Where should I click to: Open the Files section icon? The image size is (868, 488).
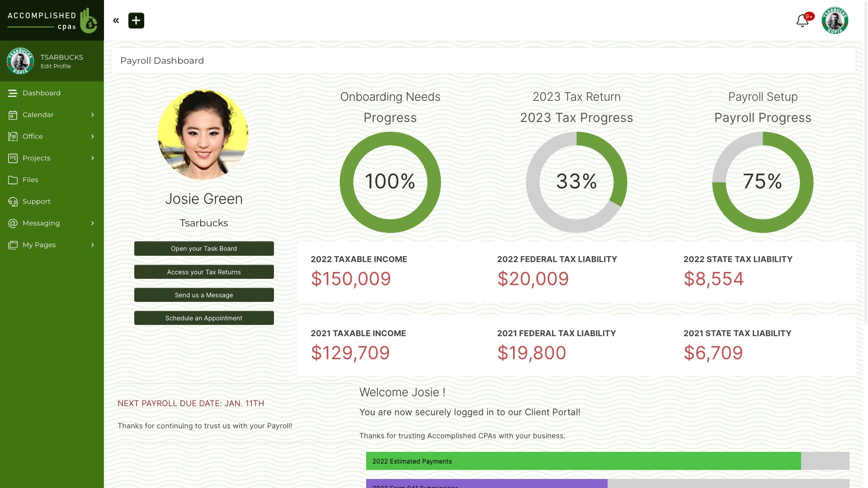coord(12,180)
